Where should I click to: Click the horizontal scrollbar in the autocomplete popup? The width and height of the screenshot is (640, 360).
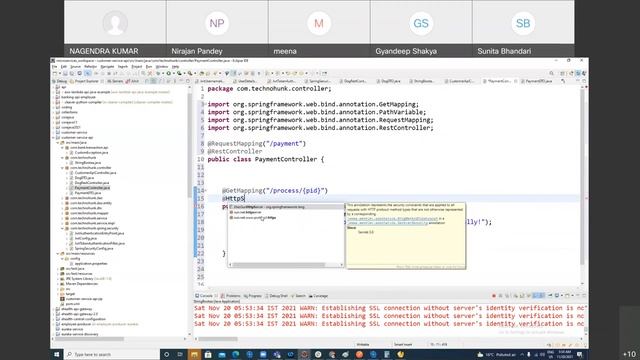[x=279, y=265]
